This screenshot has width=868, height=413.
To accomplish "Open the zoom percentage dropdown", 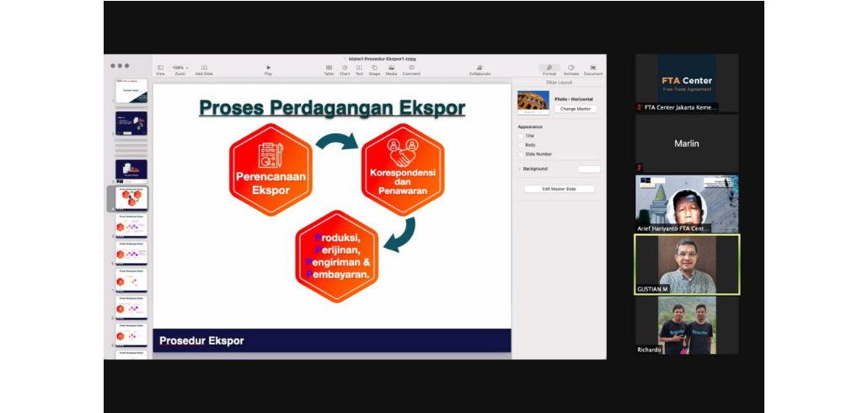I will pos(180,68).
